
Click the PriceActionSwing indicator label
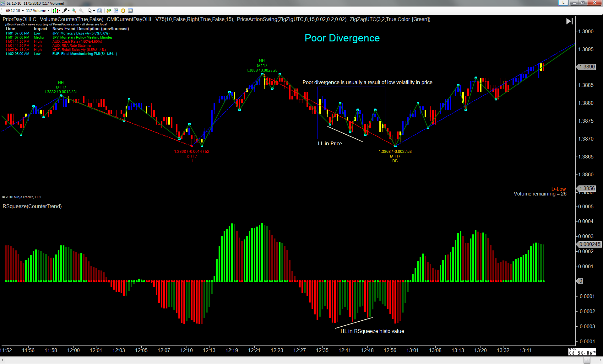(x=292, y=19)
